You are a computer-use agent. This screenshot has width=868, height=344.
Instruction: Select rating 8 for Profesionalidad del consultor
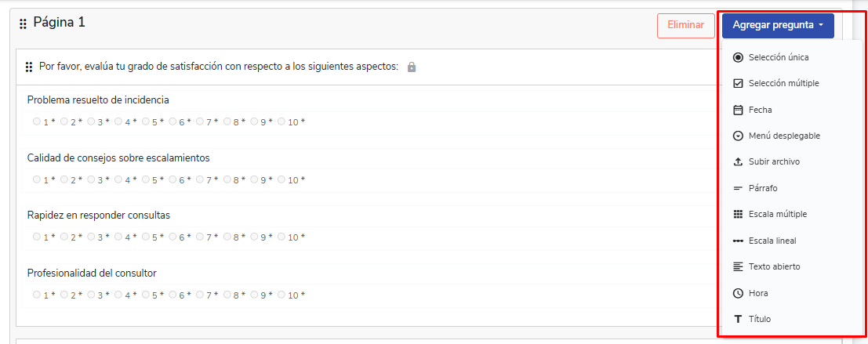point(227,295)
